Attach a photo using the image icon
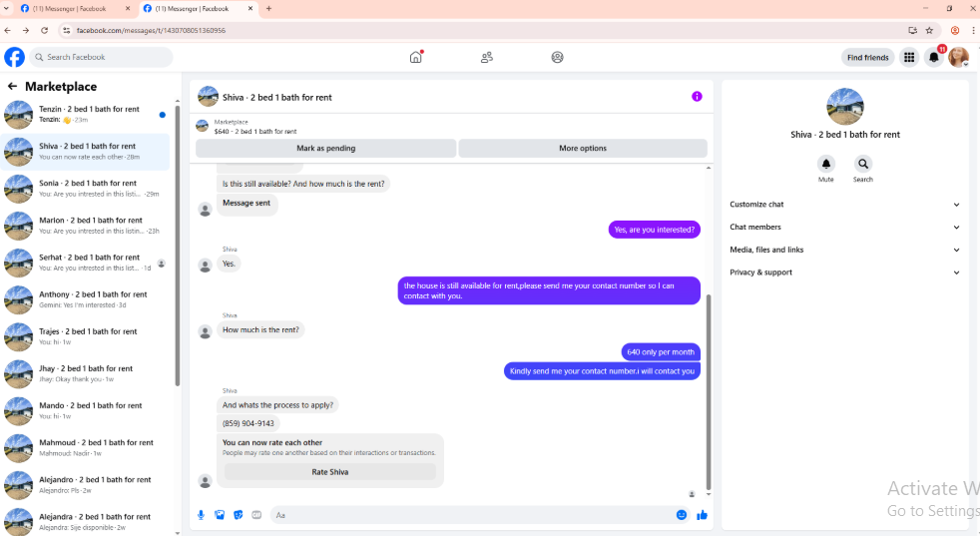Viewport: 980px width, 536px height. [x=220, y=515]
